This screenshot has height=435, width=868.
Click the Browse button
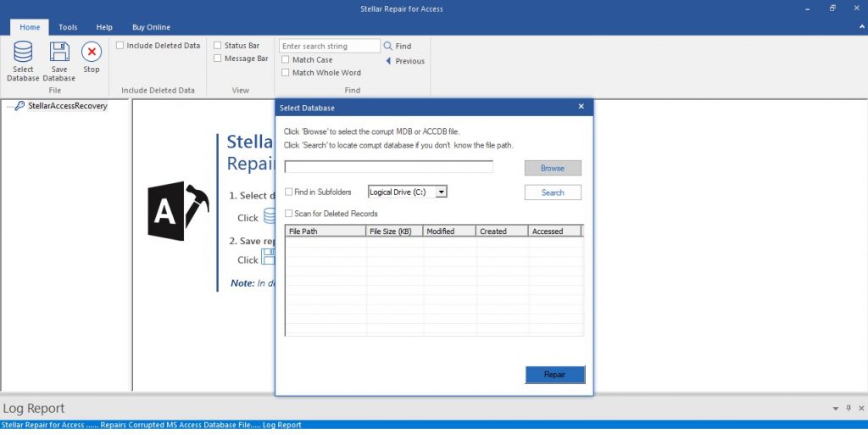553,168
